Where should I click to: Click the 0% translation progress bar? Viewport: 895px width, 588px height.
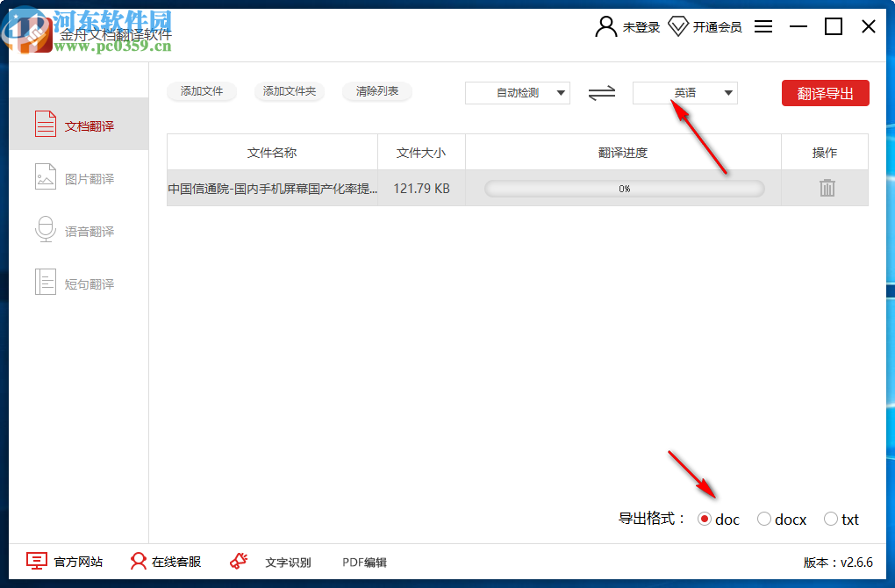pos(624,188)
